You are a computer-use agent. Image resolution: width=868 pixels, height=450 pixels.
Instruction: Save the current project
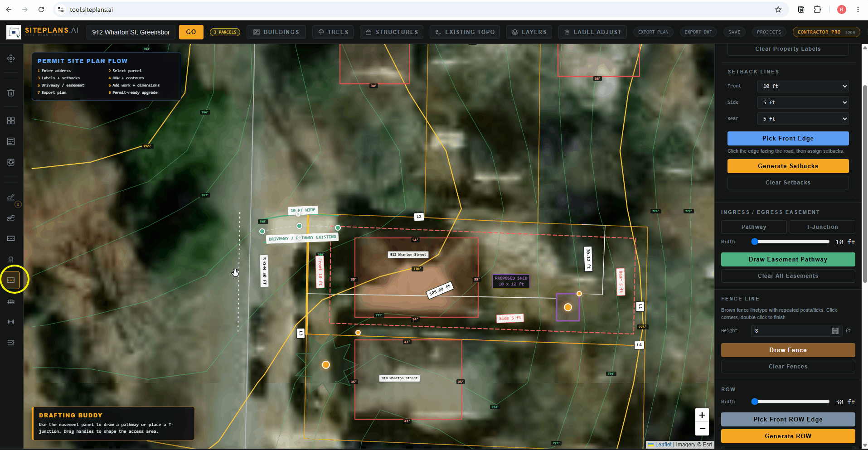click(734, 32)
